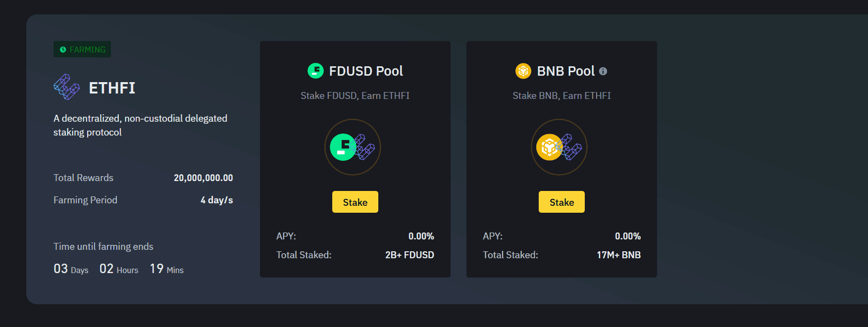The width and height of the screenshot is (868, 327).
Task: Click the 17M+ BNB total staked value
Action: pos(618,255)
